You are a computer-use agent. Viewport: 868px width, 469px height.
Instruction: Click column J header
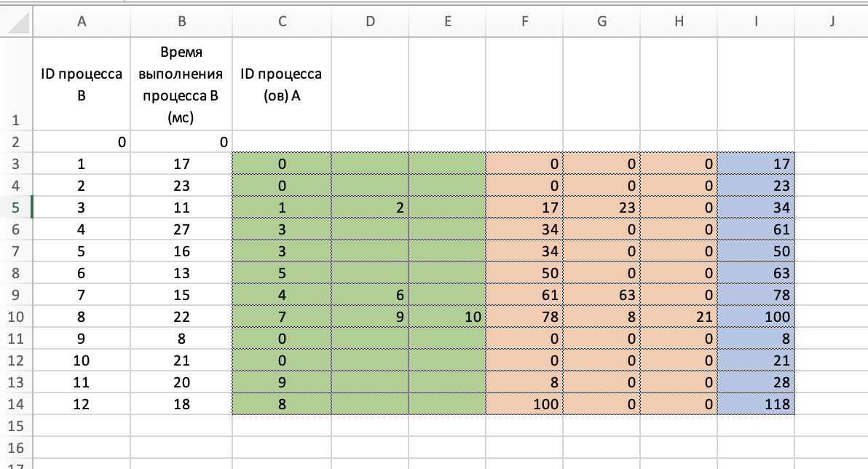coord(831,23)
